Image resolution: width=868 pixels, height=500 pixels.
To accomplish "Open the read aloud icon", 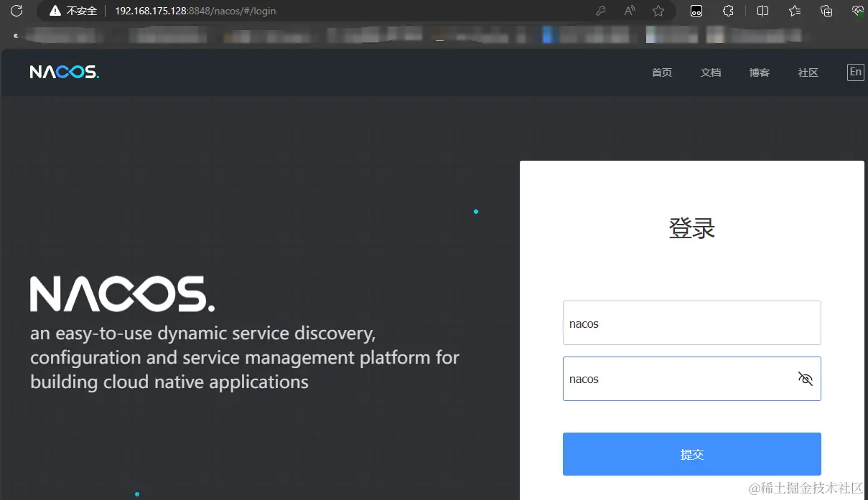I will point(630,11).
